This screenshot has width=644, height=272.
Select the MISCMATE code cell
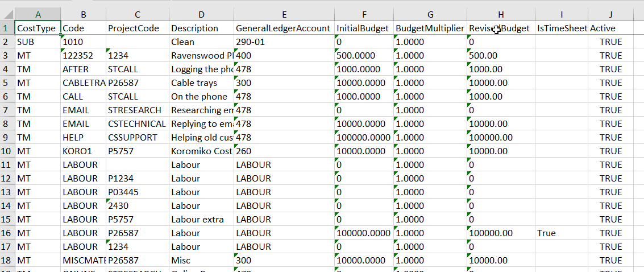[x=84, y=260]
